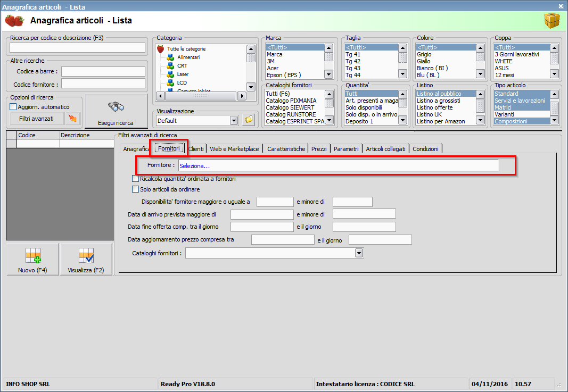This screenshot has height=392, width=568.
Task: Click Disponibilita' fornitore maggiore o uguale field
Action: point(275,202)
